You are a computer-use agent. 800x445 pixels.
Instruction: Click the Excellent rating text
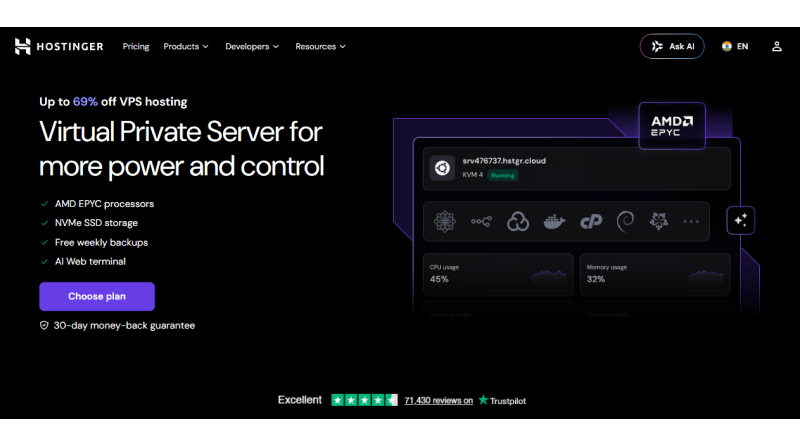(299, 400)
